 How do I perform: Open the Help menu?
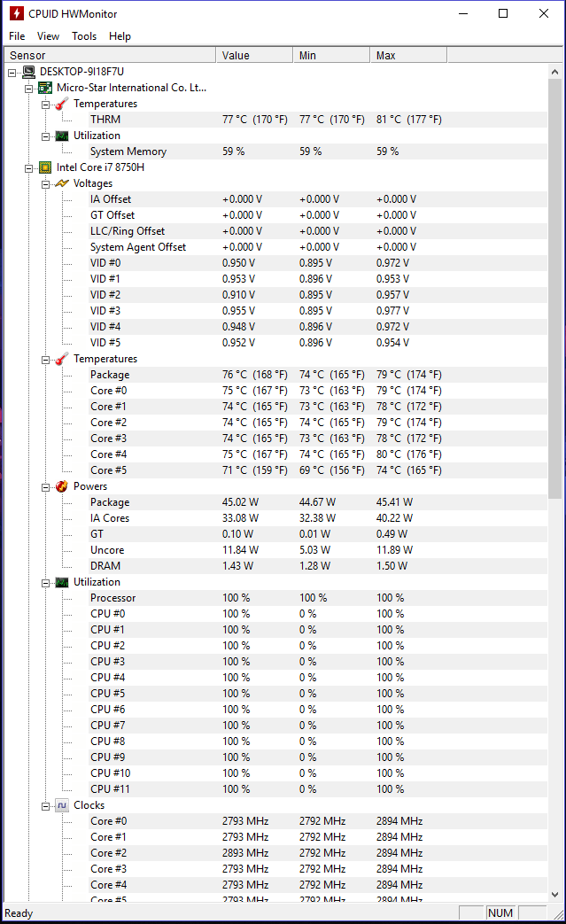coord(120,36)
